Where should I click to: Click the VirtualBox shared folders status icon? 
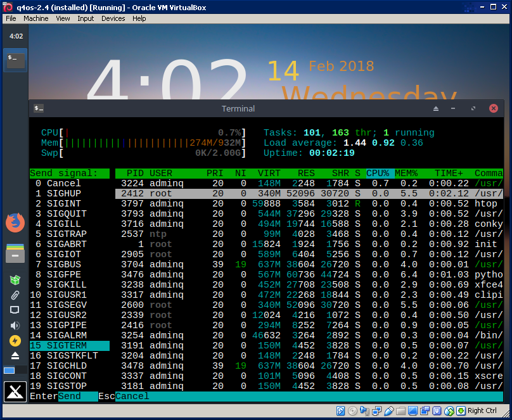[x=400, y=411]
